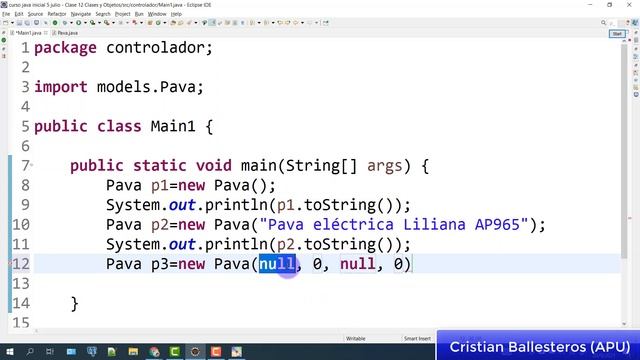
Task: Expand the External Tools dropdown arrow
Action: tap(113, 23)
